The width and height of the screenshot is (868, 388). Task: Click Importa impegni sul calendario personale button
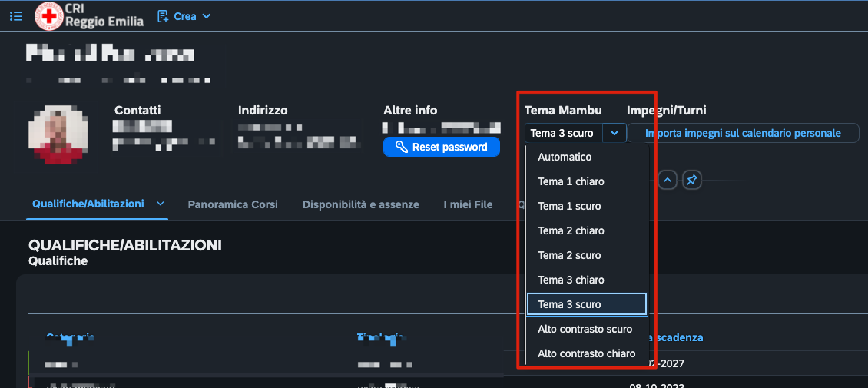[743, 133]
